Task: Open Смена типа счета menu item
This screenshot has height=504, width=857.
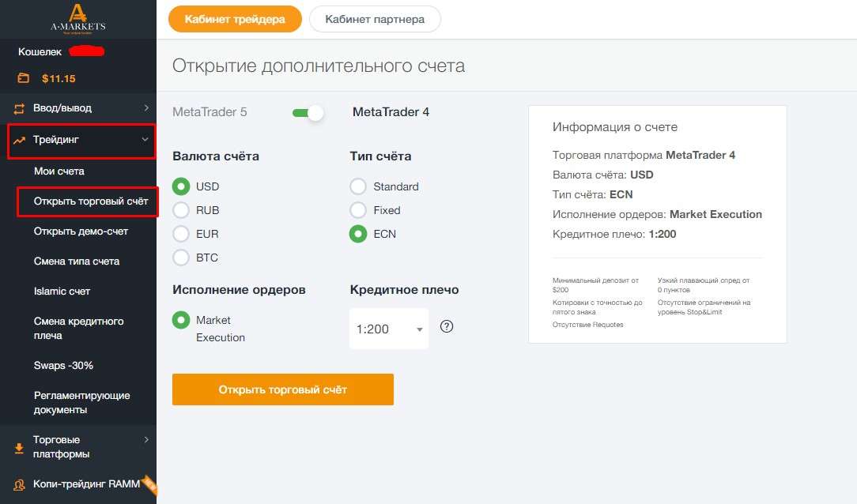Action: pos(77,261)
